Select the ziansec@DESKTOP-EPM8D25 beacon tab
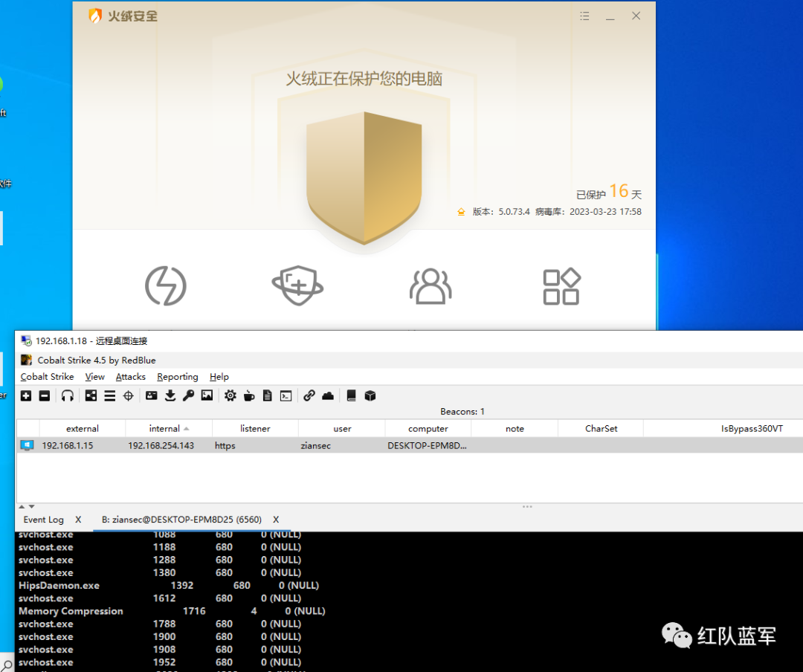 pyautogui.click(x=182, y=520)
